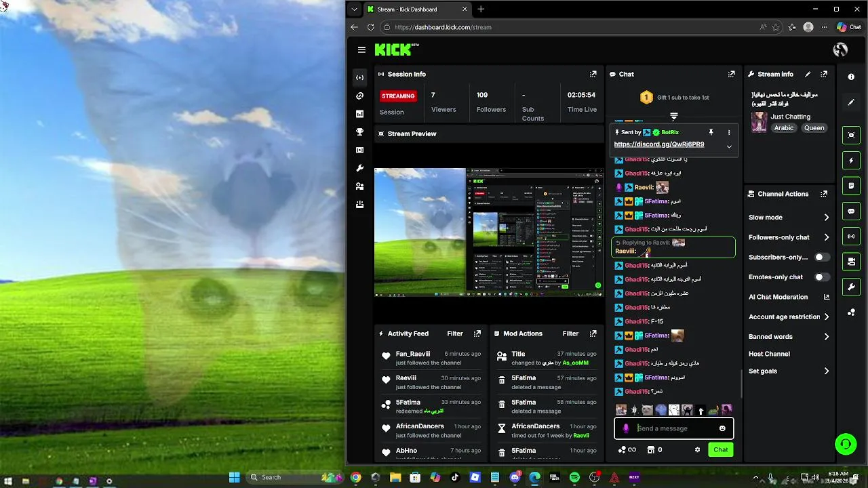Pop out the Chat panel
The image size is (868, 488).
point(731,74)
